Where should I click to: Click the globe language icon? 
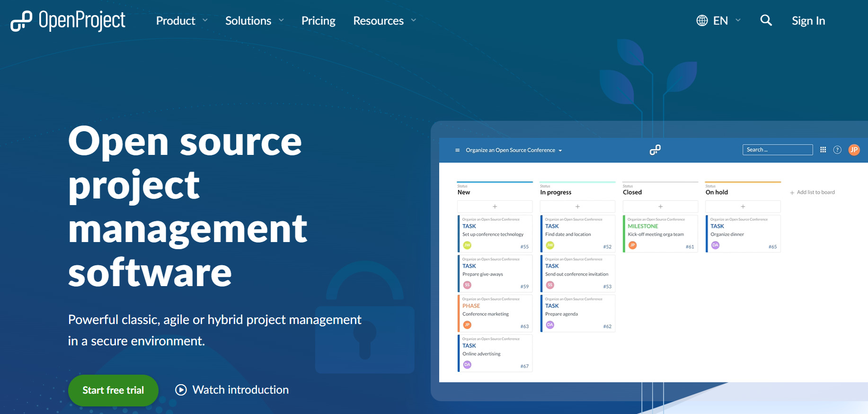702,21
